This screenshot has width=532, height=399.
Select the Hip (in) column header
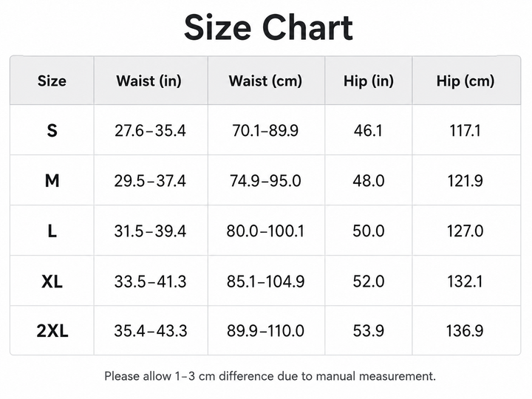pos(369,81)
